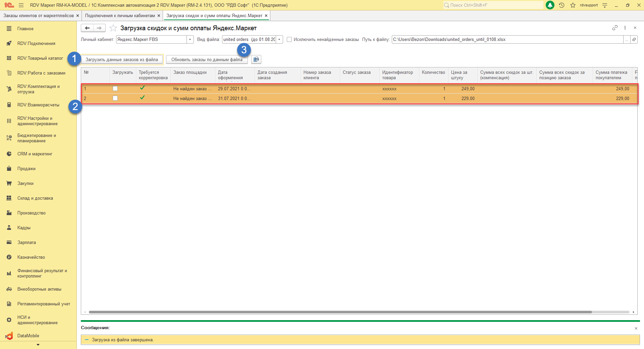Open Бюджетирование и планирование section
The width and height of the screenshot is (644, 349).
coord(37,138)
